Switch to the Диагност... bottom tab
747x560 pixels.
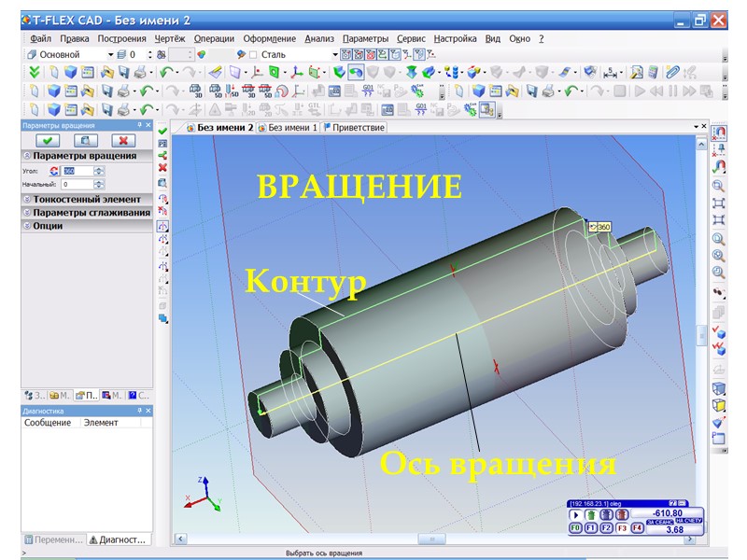click(118, 539)
